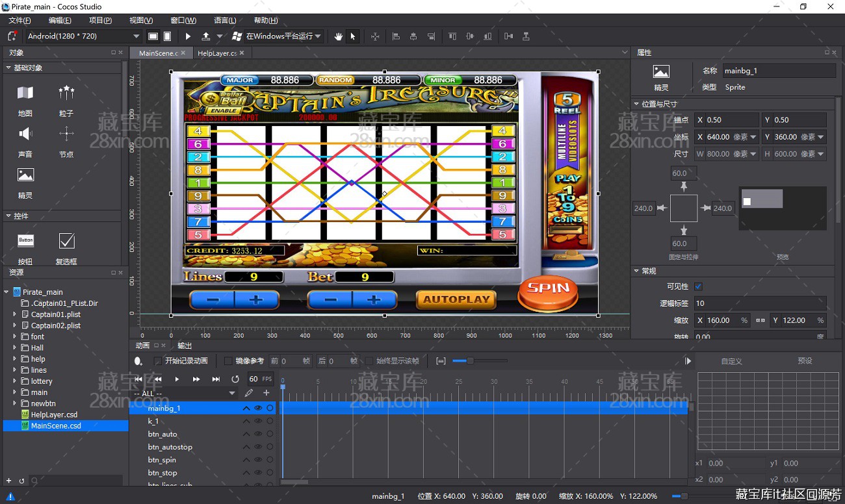Toggle lock circle for btn_stop layer
The height and width of the screenshot is (504, 845).
coord(270,473)
